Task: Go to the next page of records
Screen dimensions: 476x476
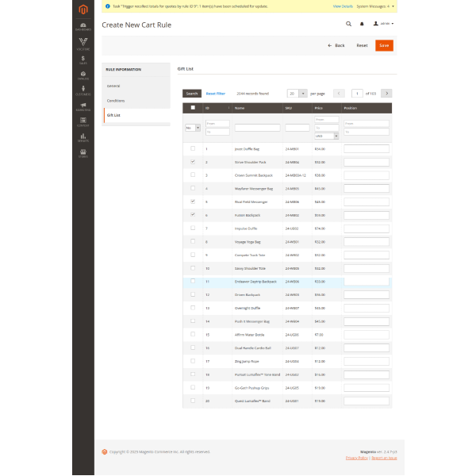Action: point(386,93)
